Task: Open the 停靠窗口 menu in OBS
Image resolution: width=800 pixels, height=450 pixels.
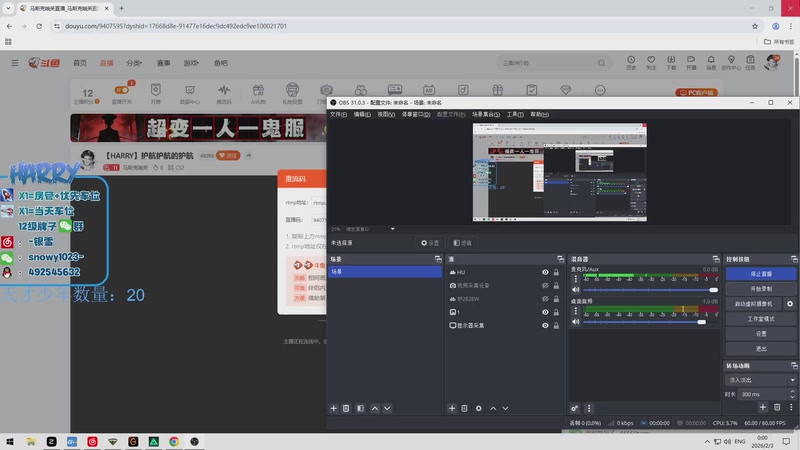Action: coord(416,114)
